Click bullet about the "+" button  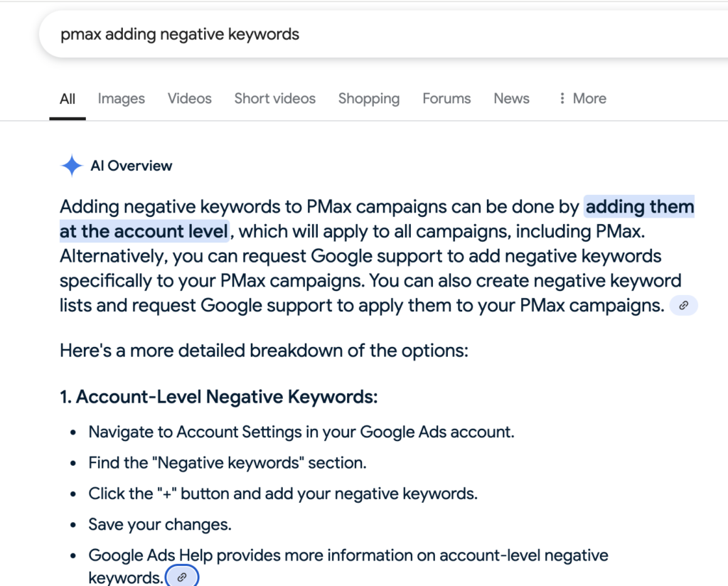coord(282,494)
